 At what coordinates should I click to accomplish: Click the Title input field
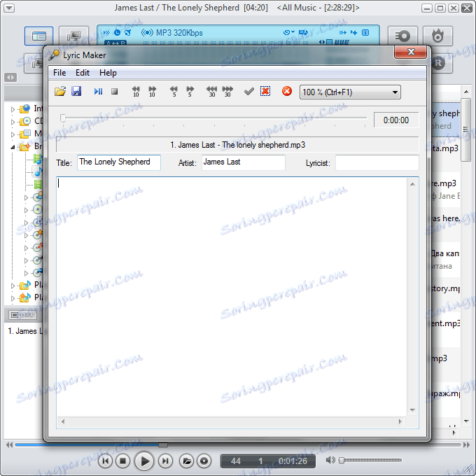tap(119, 162)
